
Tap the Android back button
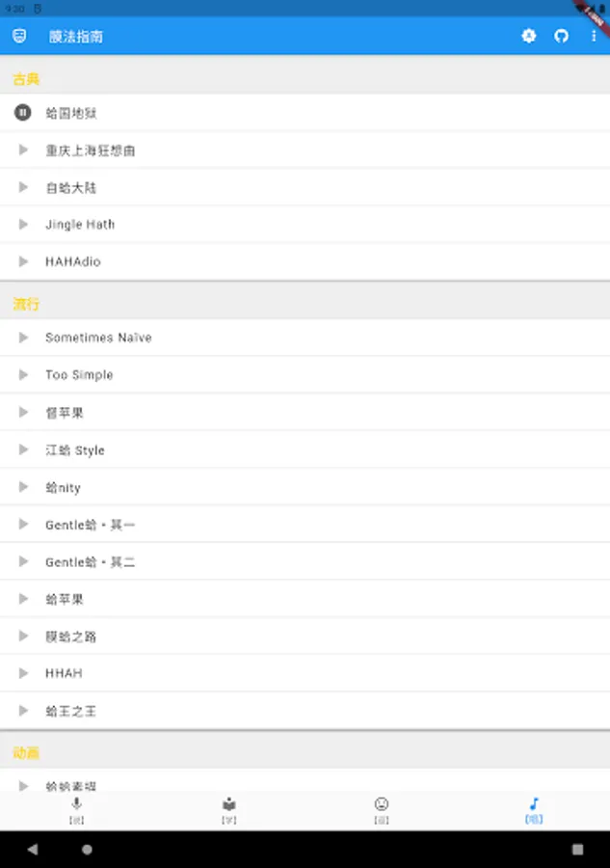[33, 849]
